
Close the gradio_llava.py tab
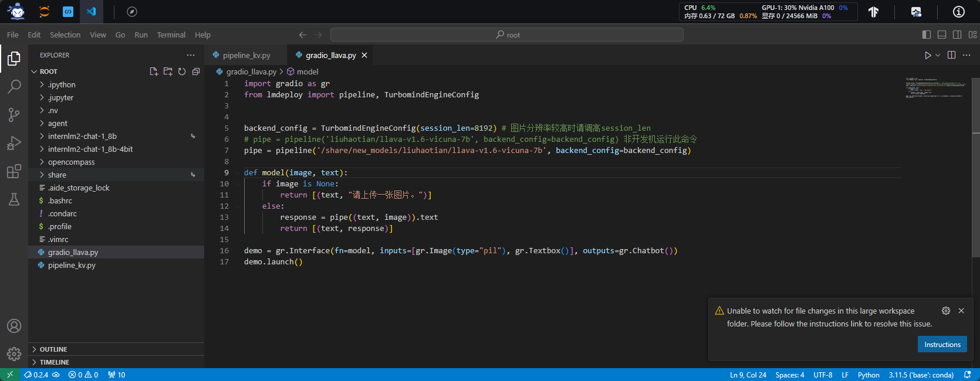[x=364, y=55]
